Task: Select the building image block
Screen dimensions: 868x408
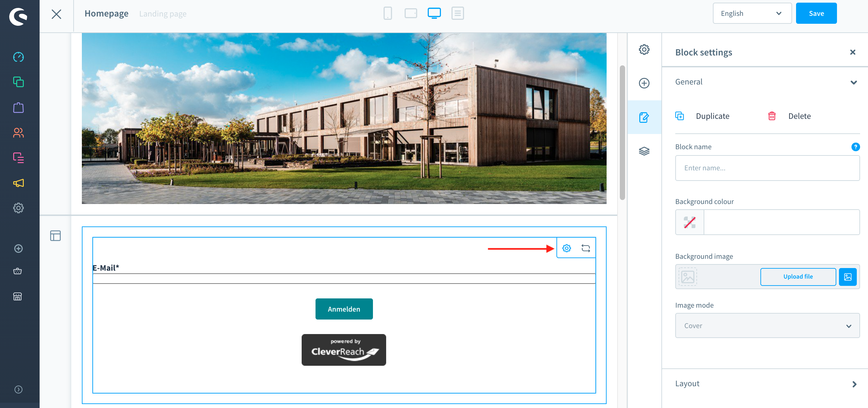Action: pos(344,118)
